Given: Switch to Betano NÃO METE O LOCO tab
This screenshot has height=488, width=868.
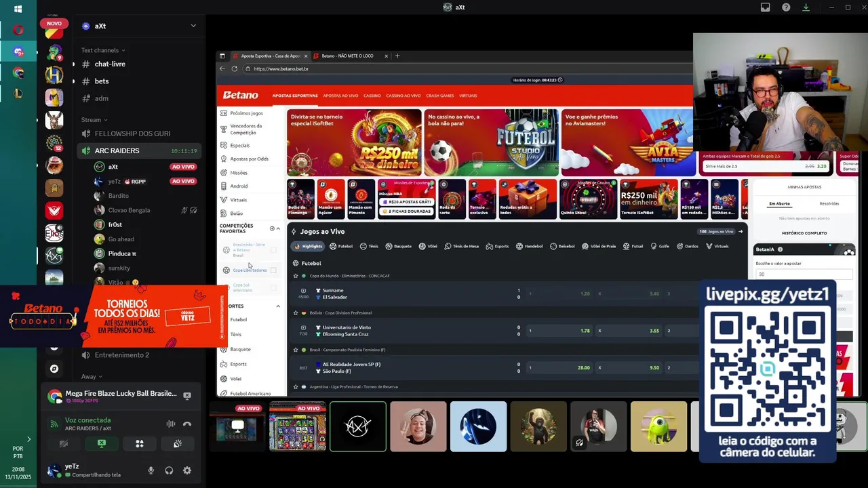Looking at the screenshot, I should (351, 56).
